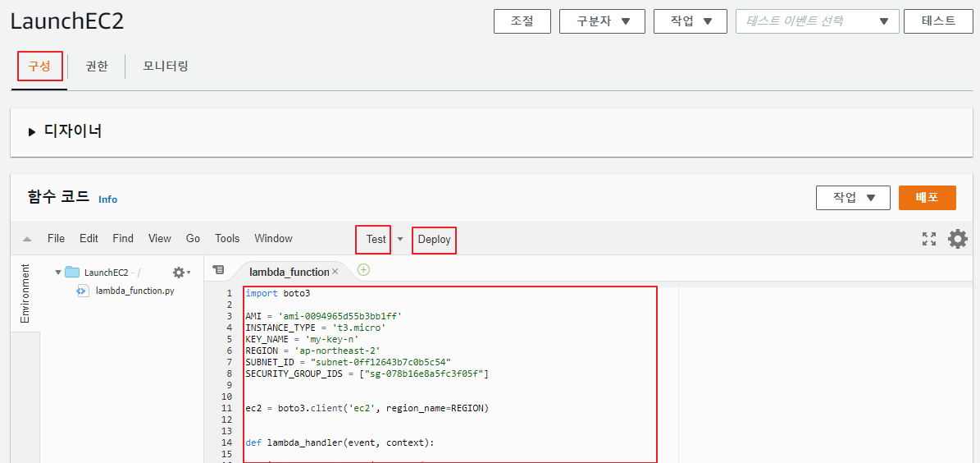Switch to the 구성 tab
Screen dimensions: 980x463
39,66
